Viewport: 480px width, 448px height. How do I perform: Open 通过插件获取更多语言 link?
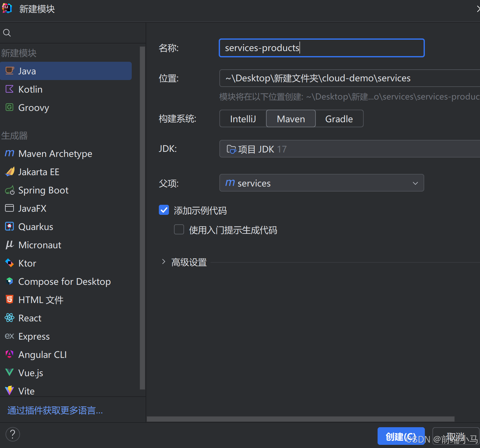(55, 410)
